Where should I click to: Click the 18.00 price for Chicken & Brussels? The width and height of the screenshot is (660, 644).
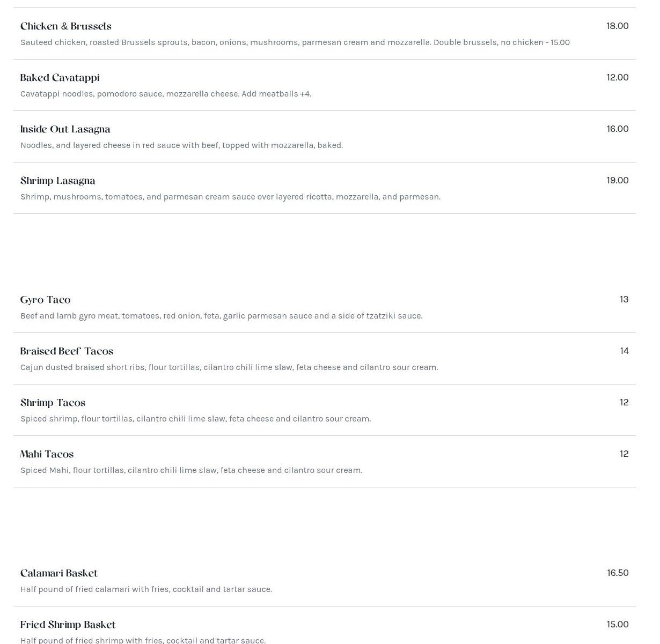(x=617, y=26)
